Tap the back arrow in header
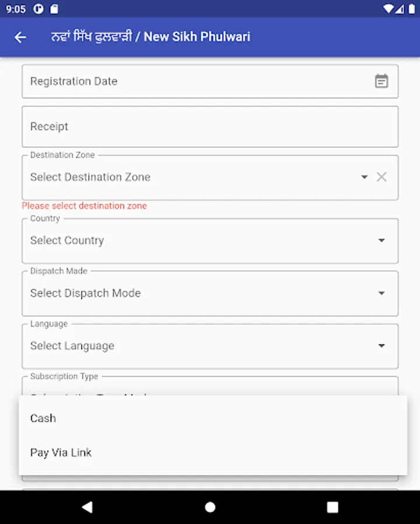The image size is (420, 524). point(20,37)
